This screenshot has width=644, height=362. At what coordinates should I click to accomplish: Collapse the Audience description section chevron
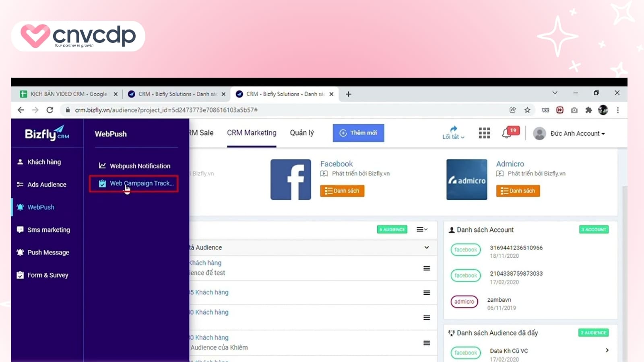coord(426,247)
